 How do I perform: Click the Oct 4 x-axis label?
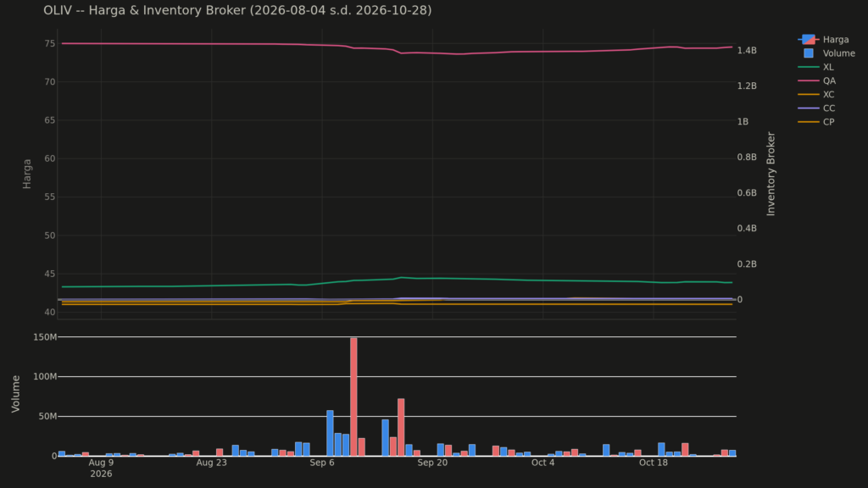[x=543, y=463]
